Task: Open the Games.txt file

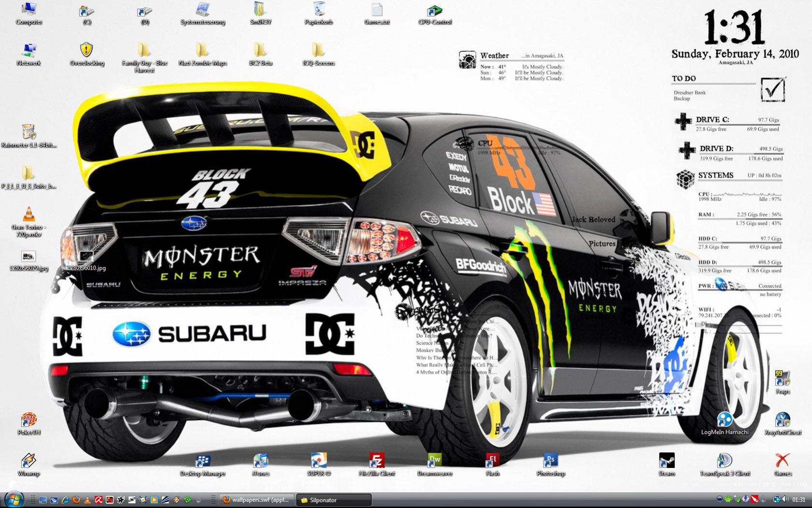Action: (x=377, y=14)
